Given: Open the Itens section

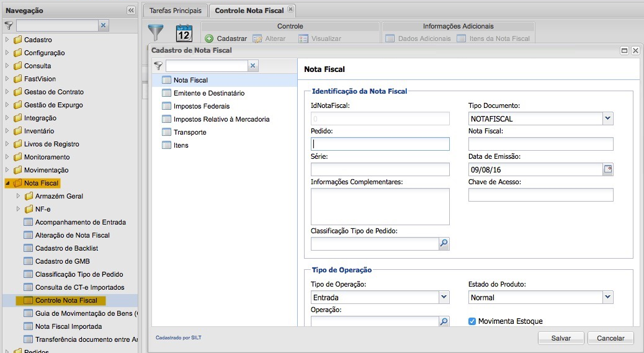Looking at the screenshot, I should tap(224, 145).
